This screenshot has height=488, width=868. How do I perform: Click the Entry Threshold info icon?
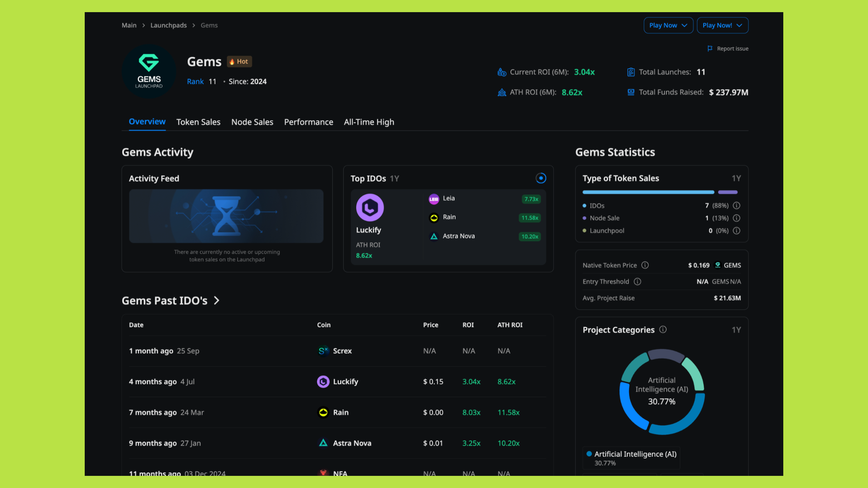[637, 281]
